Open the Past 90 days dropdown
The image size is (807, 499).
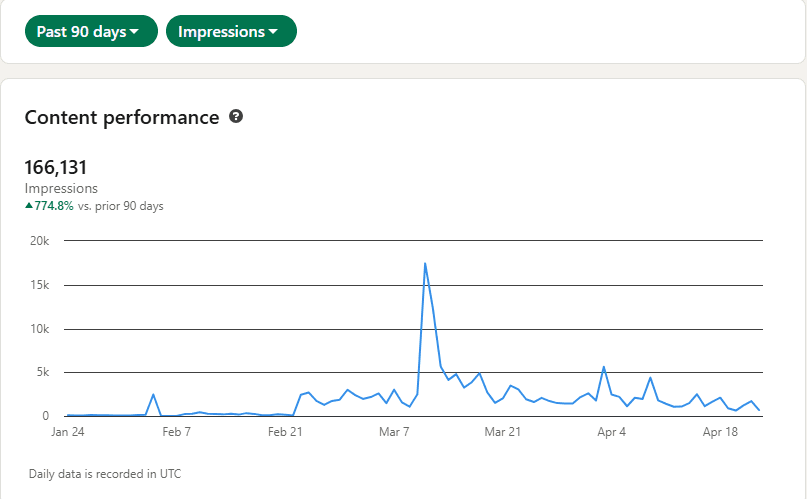(91, 31)
